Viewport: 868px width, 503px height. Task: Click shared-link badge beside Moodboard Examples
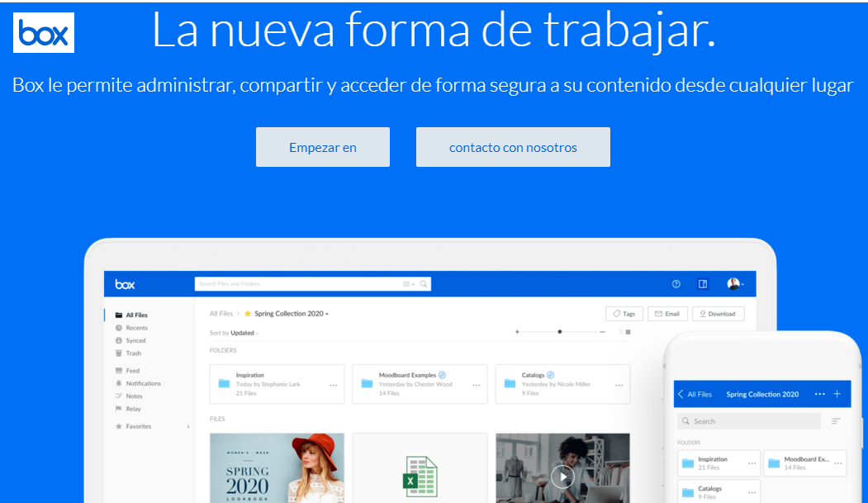443,375
